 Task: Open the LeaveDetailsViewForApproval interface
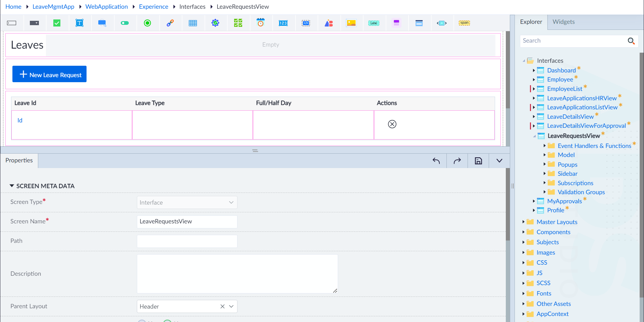[587, 126]
